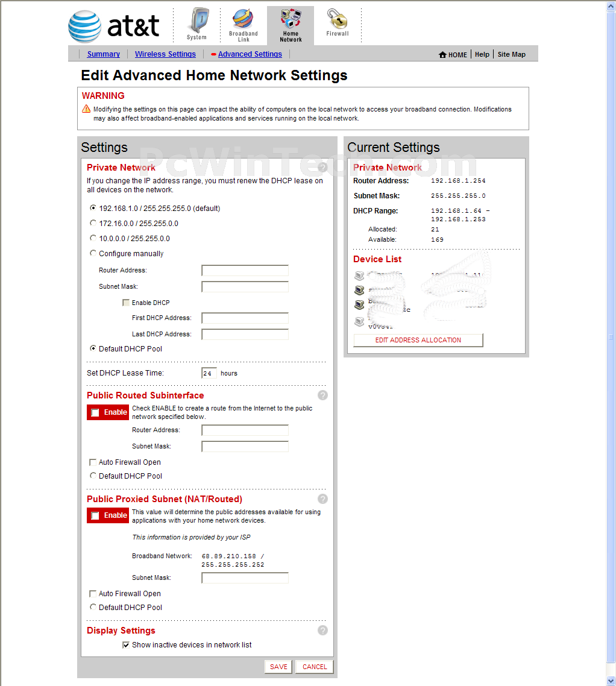Click the First DHCP Address field
616x686 pixels.
pyautogui.click(x=245, y=318)
